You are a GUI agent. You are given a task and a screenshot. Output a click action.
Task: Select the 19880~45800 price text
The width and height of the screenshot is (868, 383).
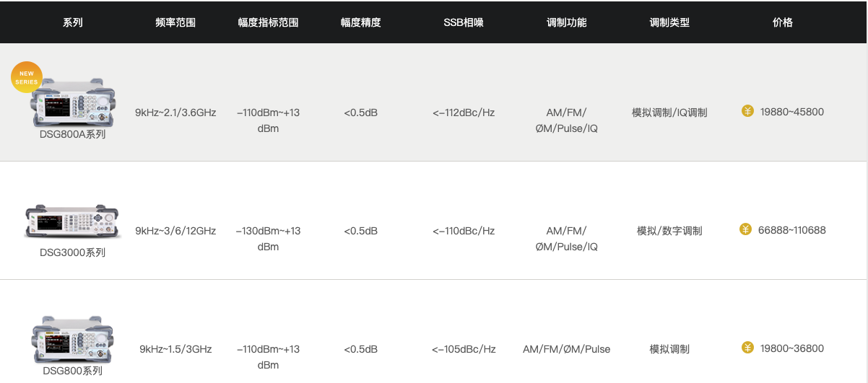(x=792, y=112)
